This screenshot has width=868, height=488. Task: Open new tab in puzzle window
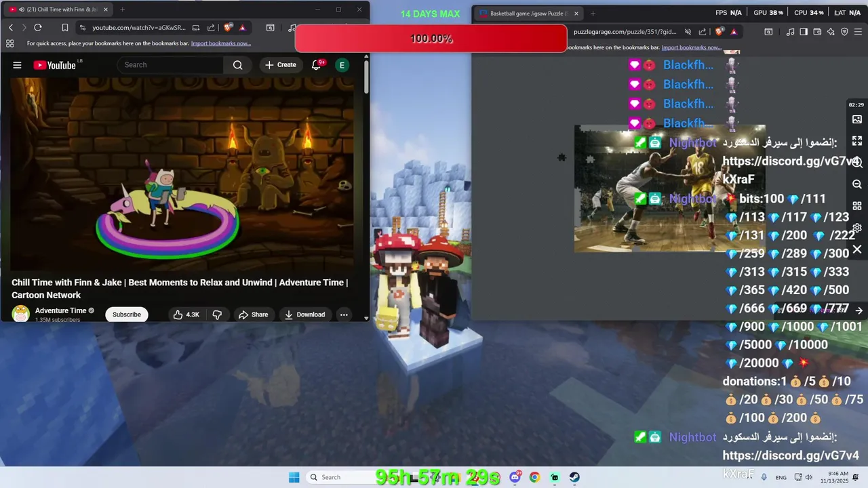[x=593, y=14]
